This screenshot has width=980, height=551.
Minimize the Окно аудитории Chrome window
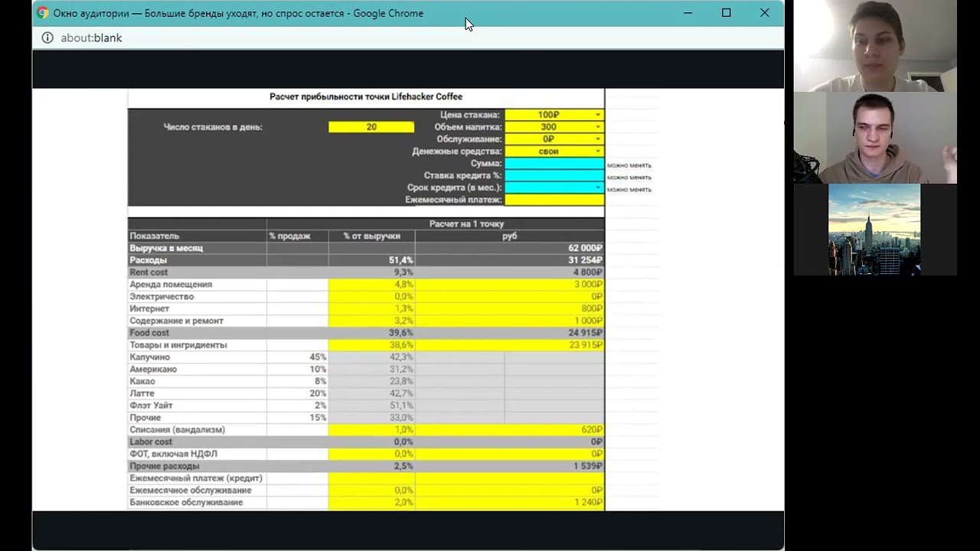click(x=688, y=13)
